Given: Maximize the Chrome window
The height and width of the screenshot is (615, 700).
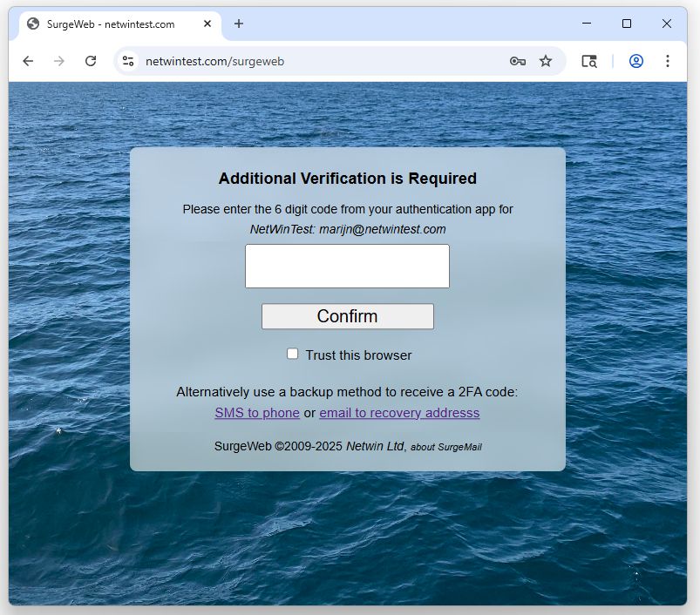Looking at the screenshot, I should [626, 24].
